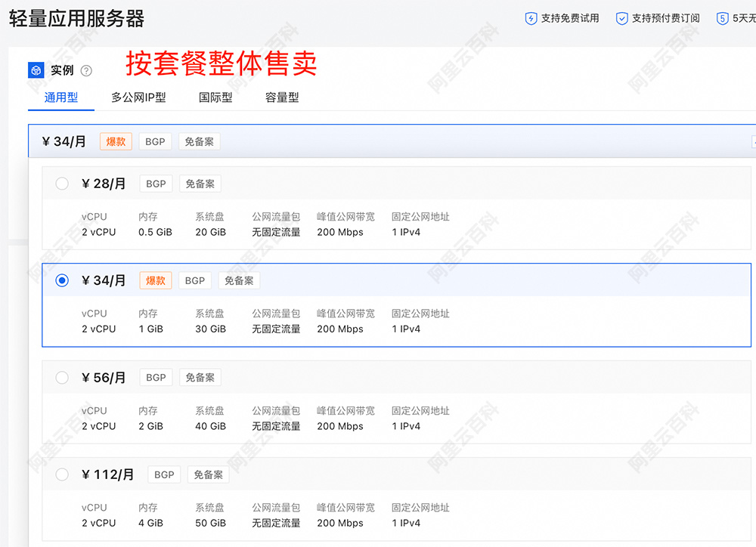The image size is (756, 547).
Task: Click 4 GiB memory value
Action: coord(151,524)
